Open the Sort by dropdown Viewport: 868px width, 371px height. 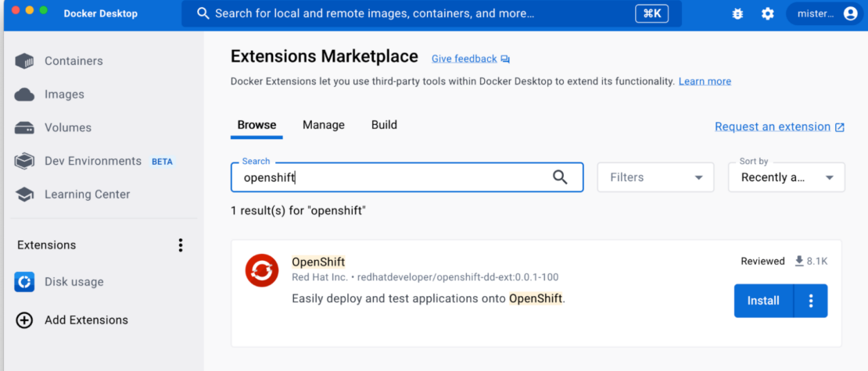tap(786, 177)
